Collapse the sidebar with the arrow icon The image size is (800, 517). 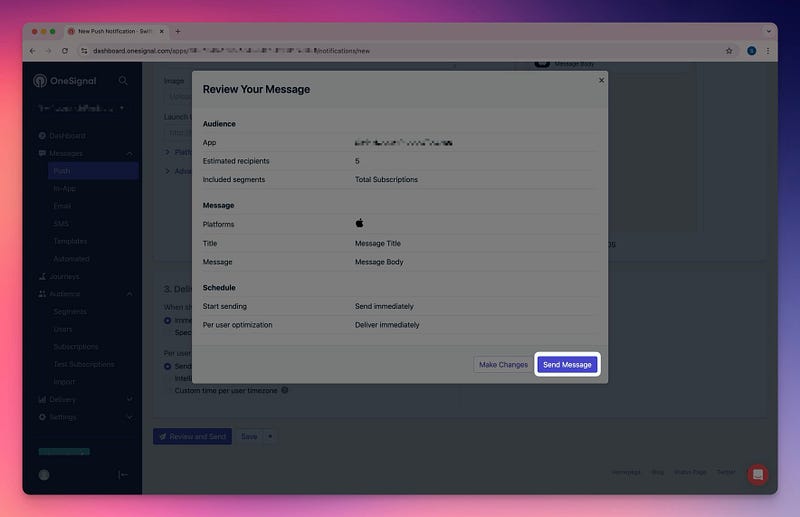click(x=122, y=475)
